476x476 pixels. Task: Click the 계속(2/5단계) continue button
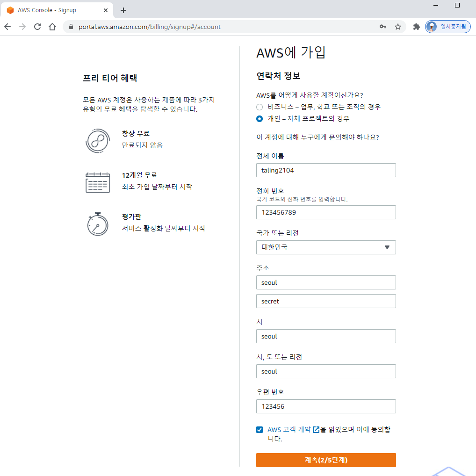point(326,460)
